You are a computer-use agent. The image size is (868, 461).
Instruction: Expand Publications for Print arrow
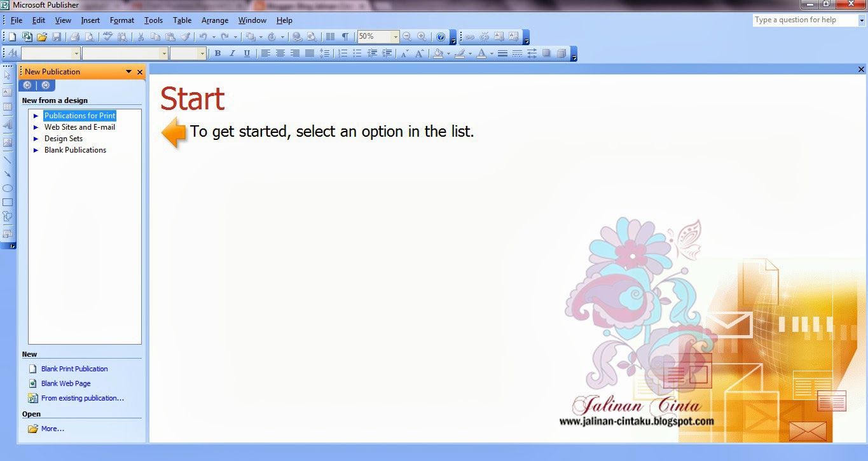(x=36, y=116)
